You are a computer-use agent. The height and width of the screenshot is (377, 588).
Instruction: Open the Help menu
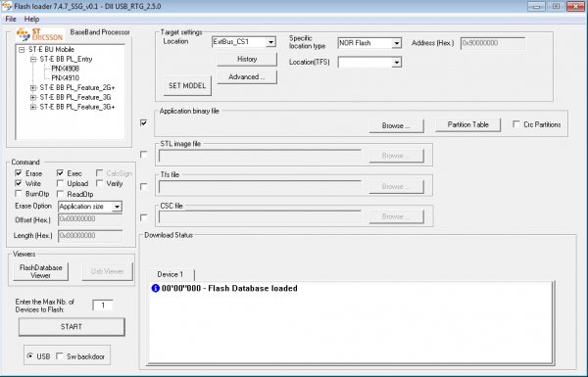click(32, 19)
